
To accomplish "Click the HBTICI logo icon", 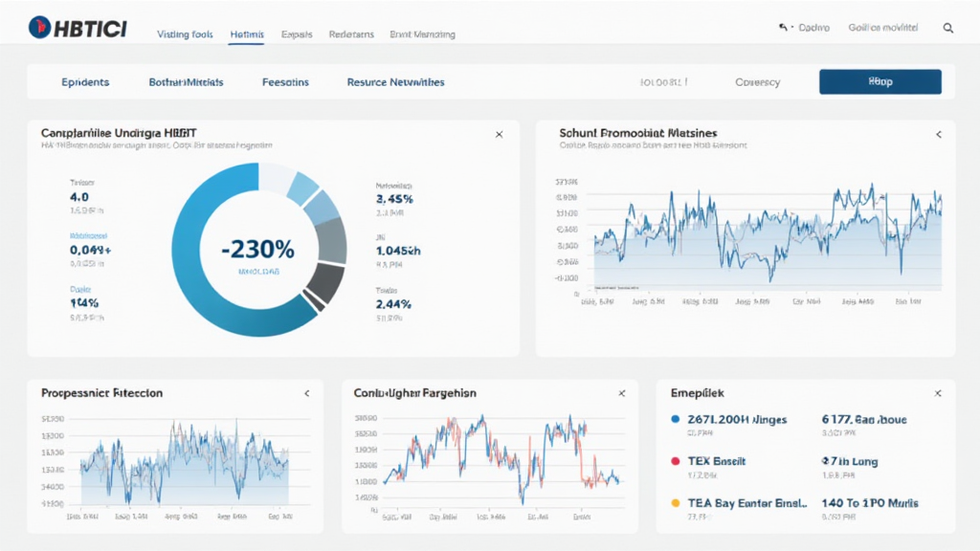I will pos(41,28).
